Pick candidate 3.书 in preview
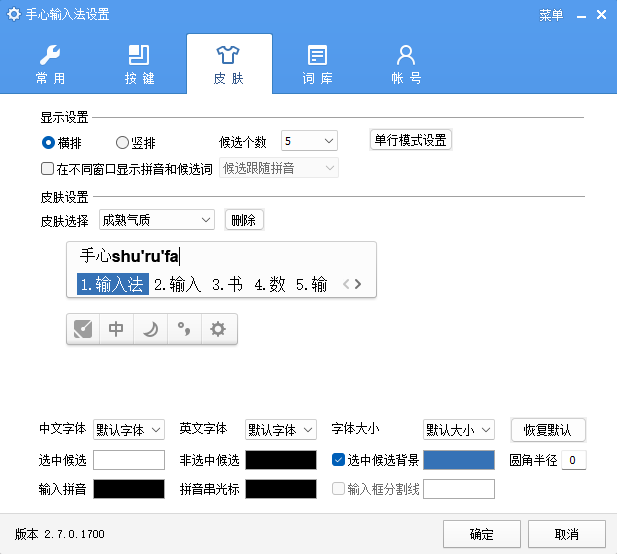 [227, 284]
